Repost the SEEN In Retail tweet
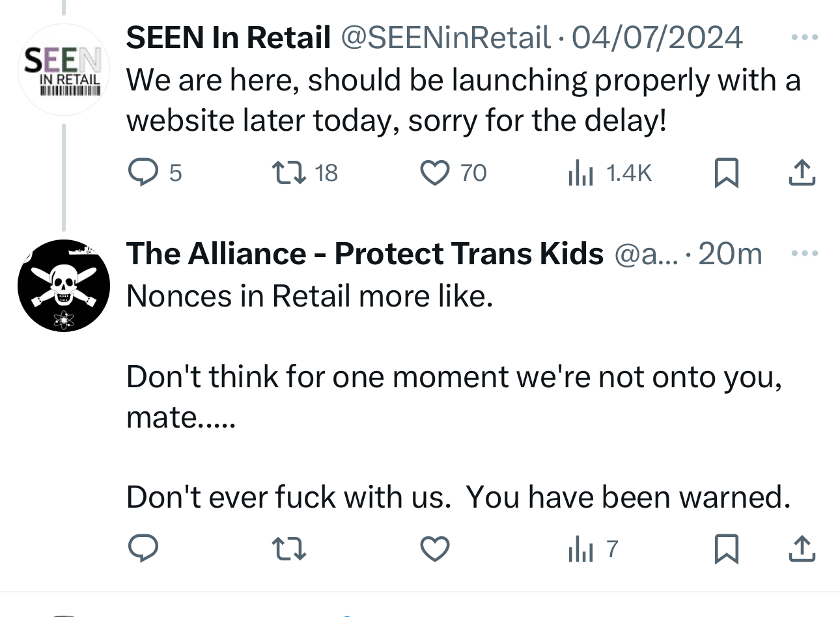This screenshot has width=840, height=617. point(288,172)
